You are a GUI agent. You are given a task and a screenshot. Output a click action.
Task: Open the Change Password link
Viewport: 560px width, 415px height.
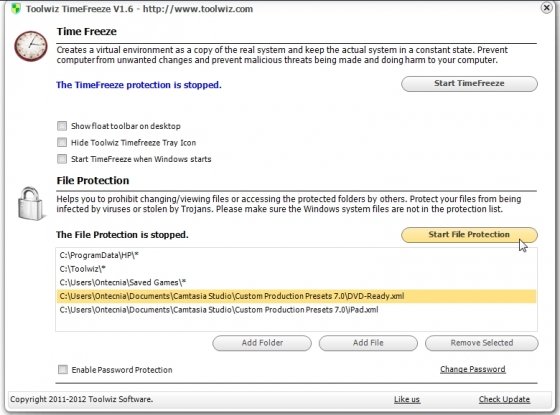[472, 369]
